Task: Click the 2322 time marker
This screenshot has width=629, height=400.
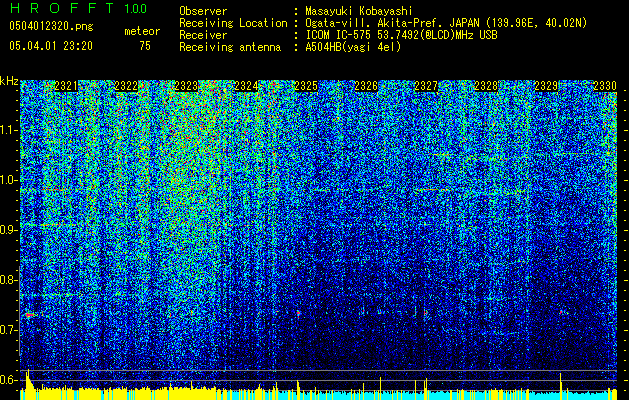Action: pos(126,86)
